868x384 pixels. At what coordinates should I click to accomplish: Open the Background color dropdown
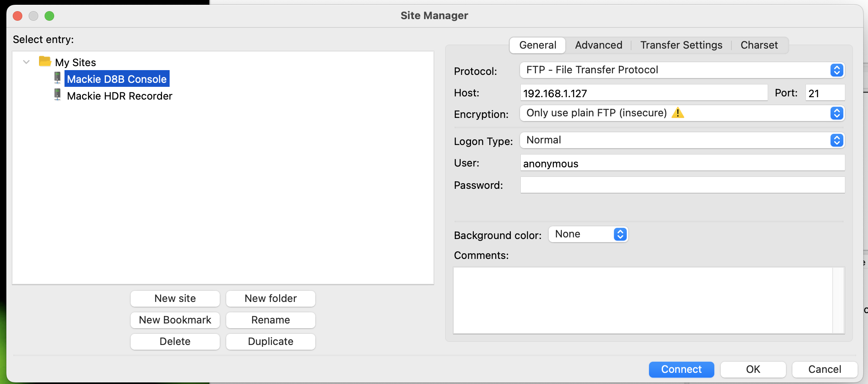pyautogui.click(x=588, y=234)
